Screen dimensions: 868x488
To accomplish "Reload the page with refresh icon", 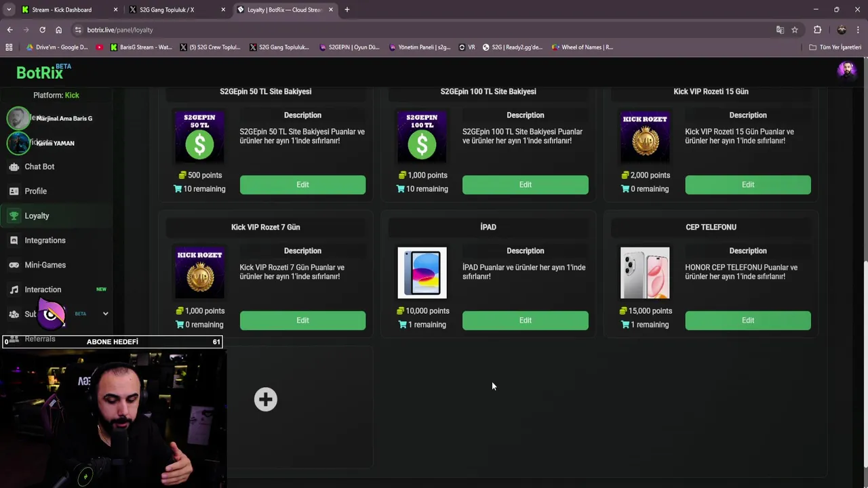I will (x=42, y=30).
